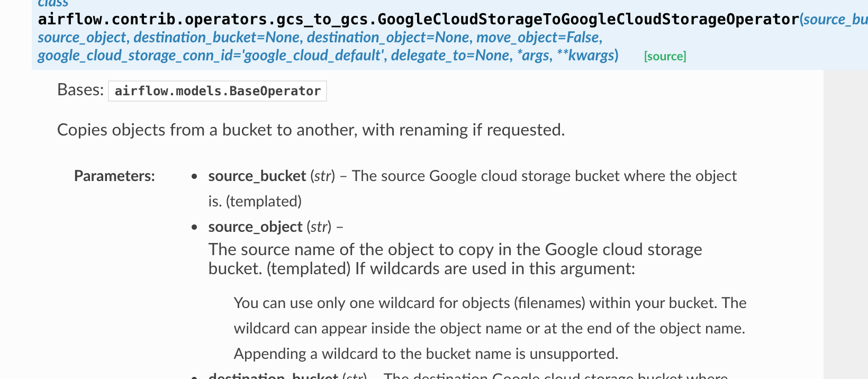Click "If wildcards are used in this argument" text

tap(495, 268)
